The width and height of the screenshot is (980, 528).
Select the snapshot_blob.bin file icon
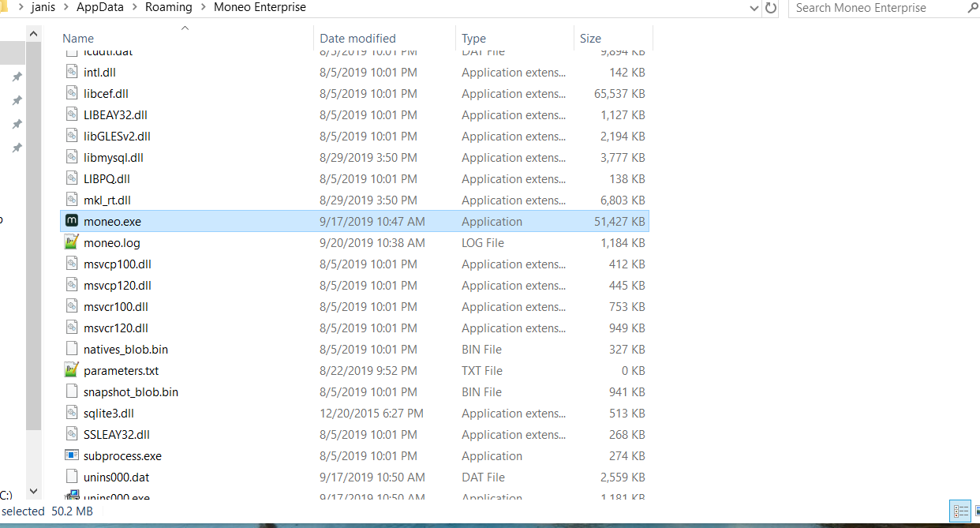(x=72, y=392)
